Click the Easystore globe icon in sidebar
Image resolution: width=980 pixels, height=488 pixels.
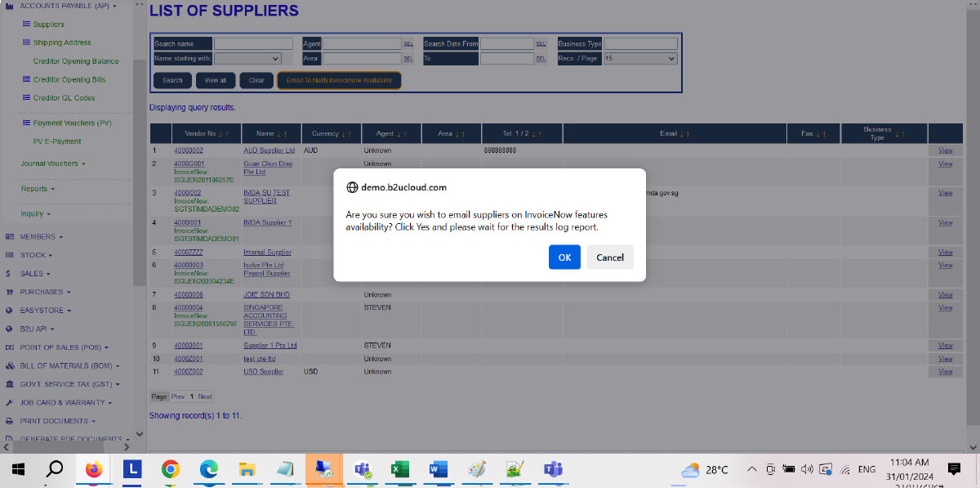tap(9, 311)
